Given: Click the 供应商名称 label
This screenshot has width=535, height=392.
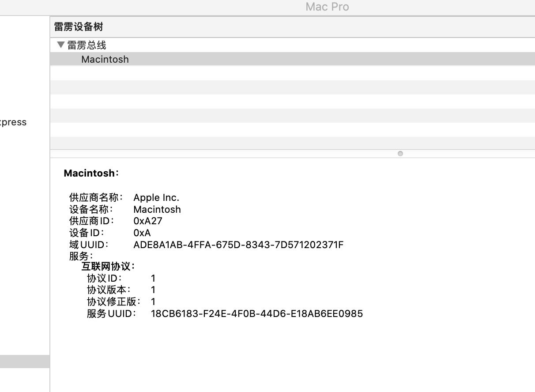Looking at the screenshot, I should [96, 197].
